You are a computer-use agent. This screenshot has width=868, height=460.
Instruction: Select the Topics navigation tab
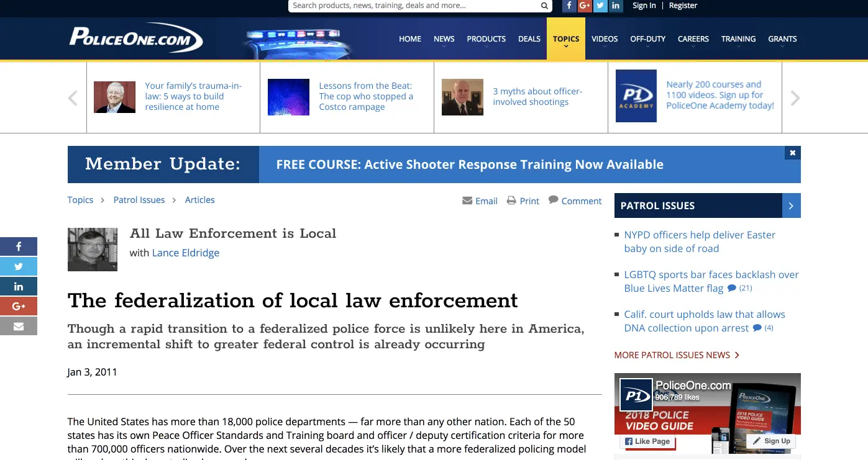point(565,39)
